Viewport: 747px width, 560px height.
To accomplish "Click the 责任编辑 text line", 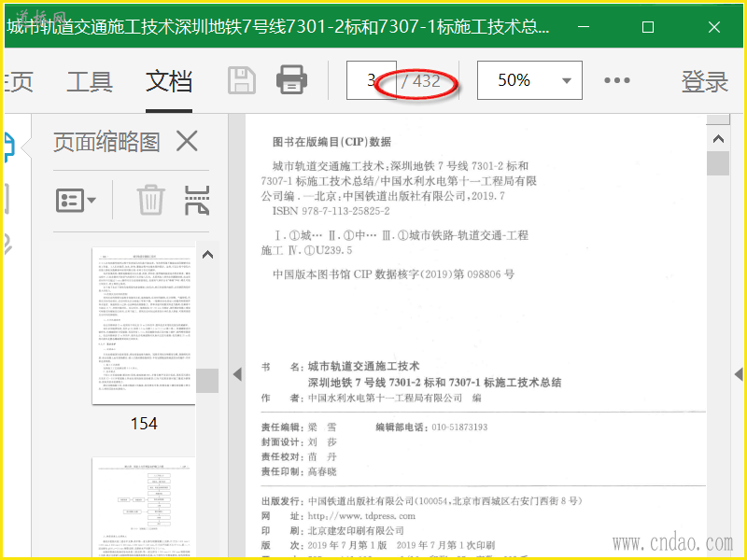I will coord(299,427).
